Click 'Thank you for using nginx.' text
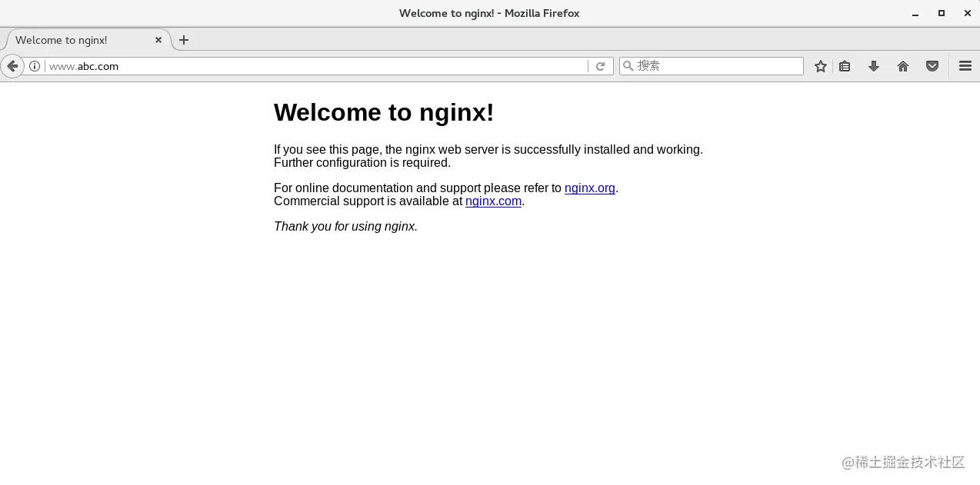This screenshot has height=485, width=980. point(345,227)
